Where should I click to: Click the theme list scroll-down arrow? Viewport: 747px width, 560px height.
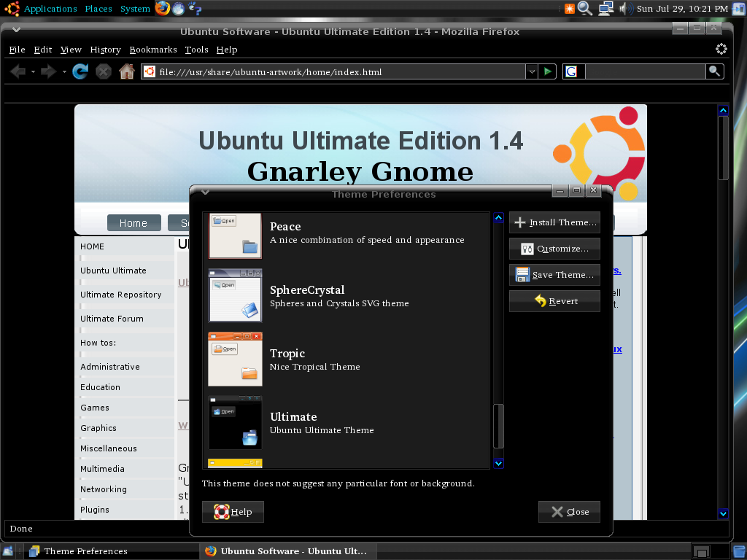pyautogui.click(x=498, y=463)
